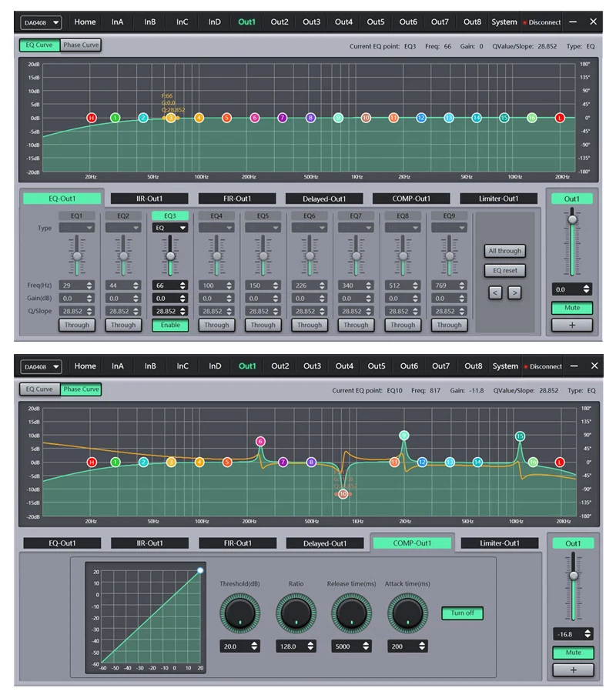
Task: Open the IIR-Out1 section in the upper window
Action: click(149, 199)
